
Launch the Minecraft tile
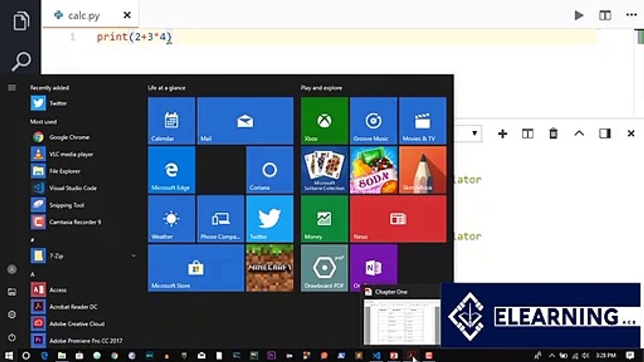[270, 268]
